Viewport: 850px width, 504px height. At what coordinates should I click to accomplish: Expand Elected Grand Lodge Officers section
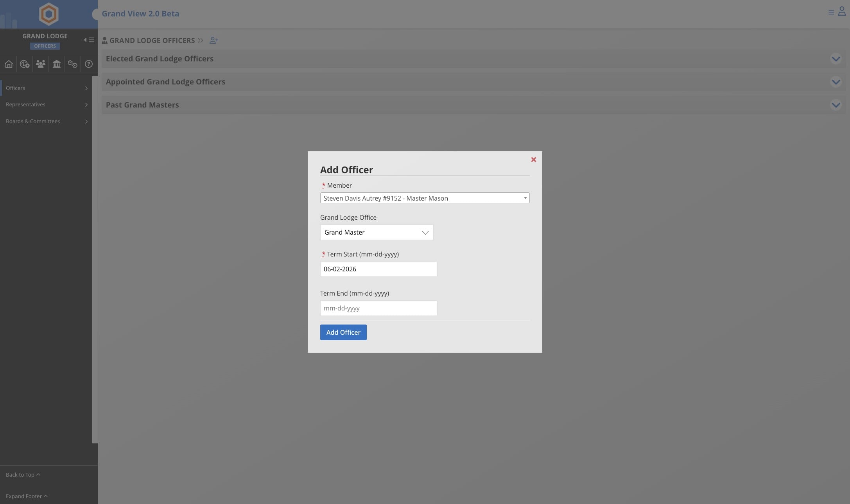point(836,59)
